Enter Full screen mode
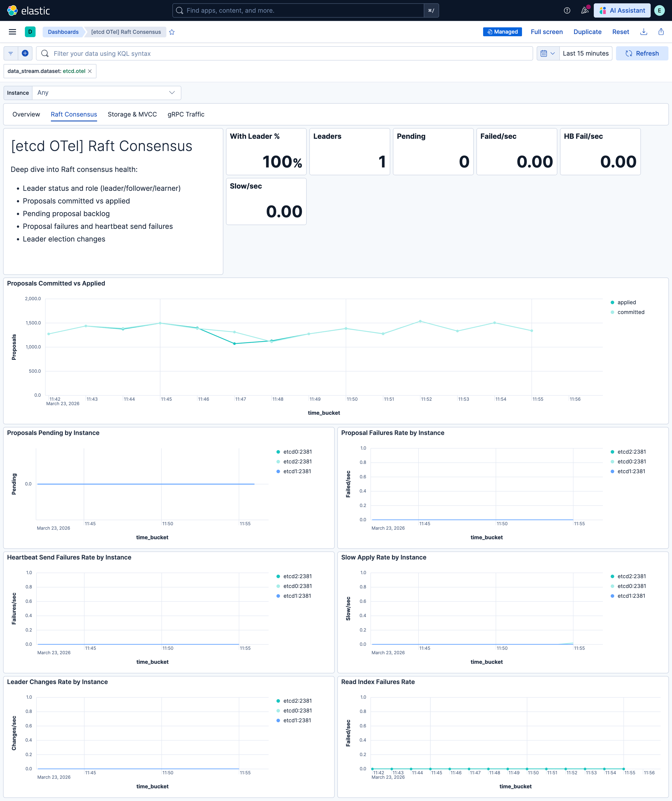Image resolution: width=672 pixels, height=801 pixels. (x=547, y=32)
